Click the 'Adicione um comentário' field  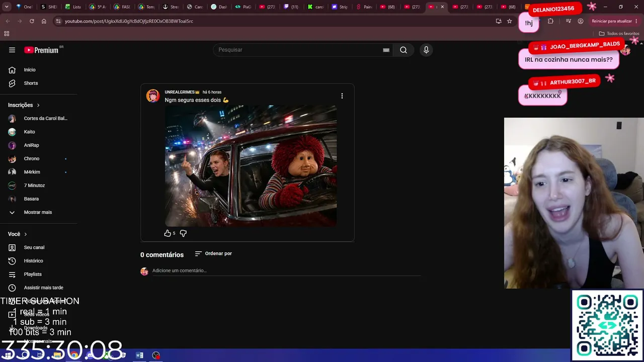286,270
